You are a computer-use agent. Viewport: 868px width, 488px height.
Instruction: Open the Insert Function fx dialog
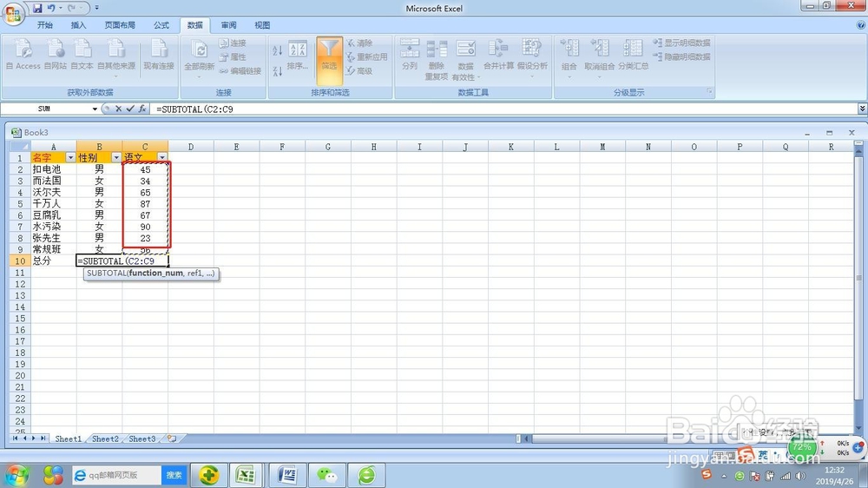(x=142, y=109)
